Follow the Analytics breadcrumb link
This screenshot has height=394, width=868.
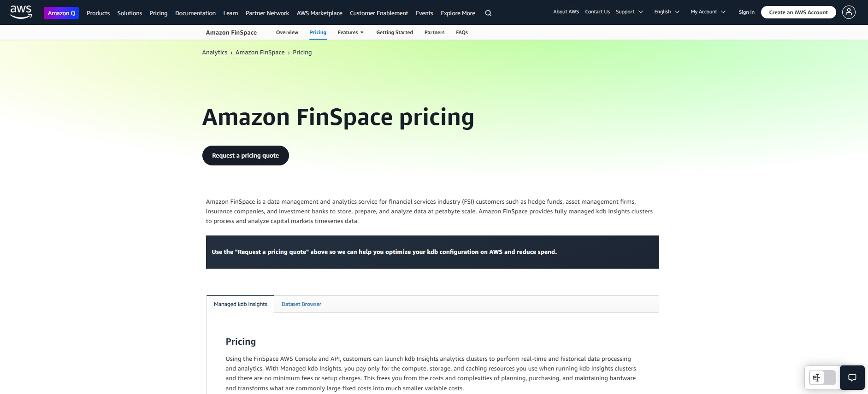click(x=214, y=53)
